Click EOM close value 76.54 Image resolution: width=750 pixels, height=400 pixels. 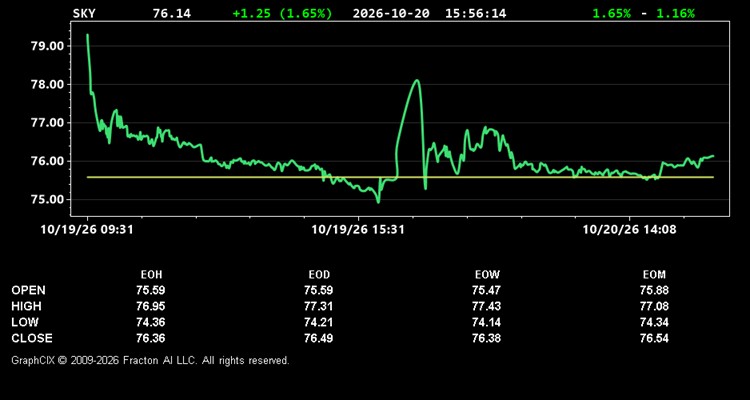click(654, 338)
